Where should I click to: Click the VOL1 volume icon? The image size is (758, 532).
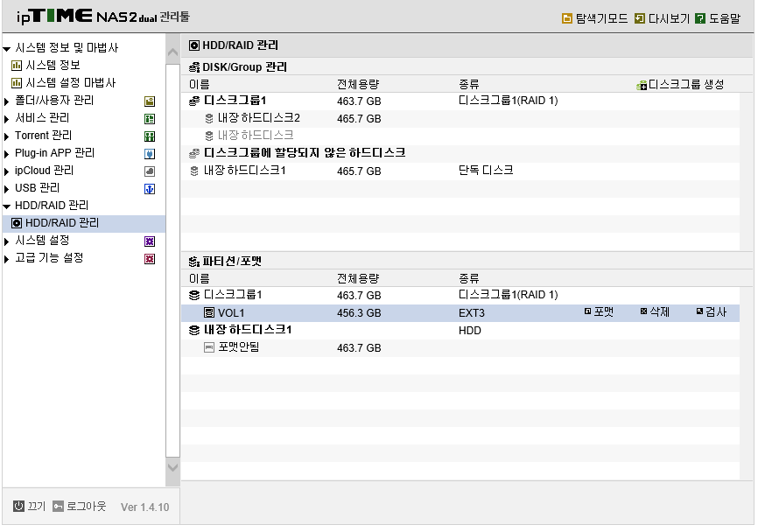(209, 312)
